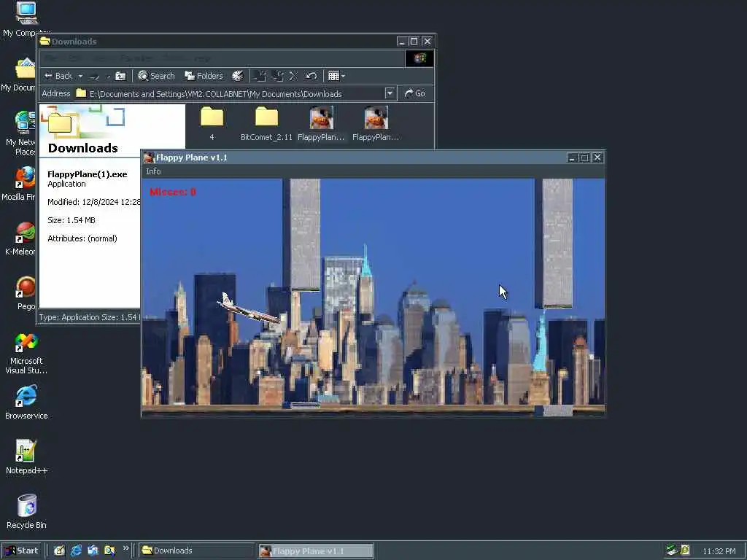747x560 pixels.
Task: Click the Move To toolbar icon
Action: click(x=260, y=76)
